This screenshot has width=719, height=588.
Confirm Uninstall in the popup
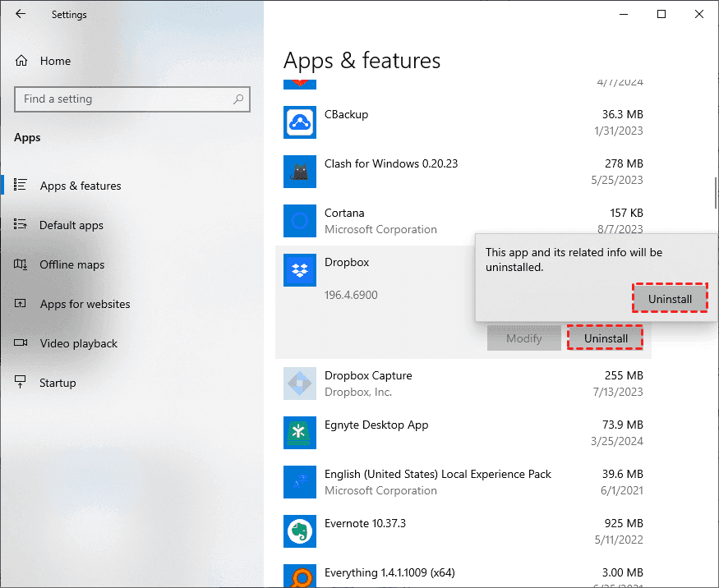(x=670, y=299)
